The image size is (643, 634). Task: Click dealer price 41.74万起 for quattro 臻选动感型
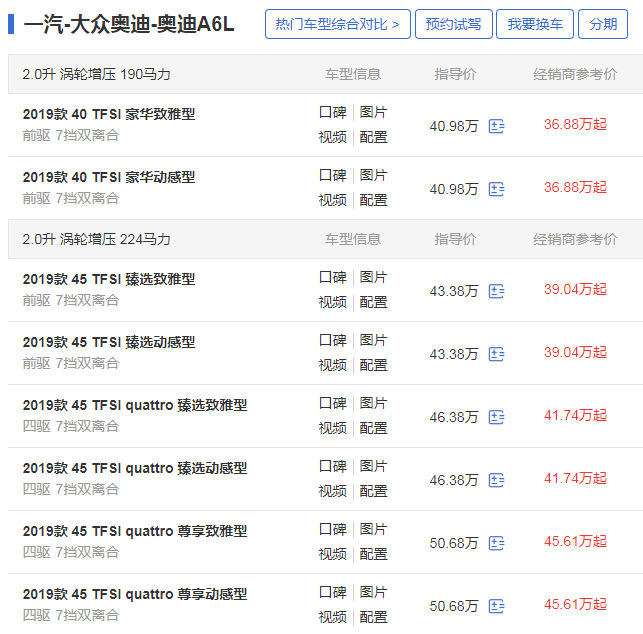pos(575,478)
